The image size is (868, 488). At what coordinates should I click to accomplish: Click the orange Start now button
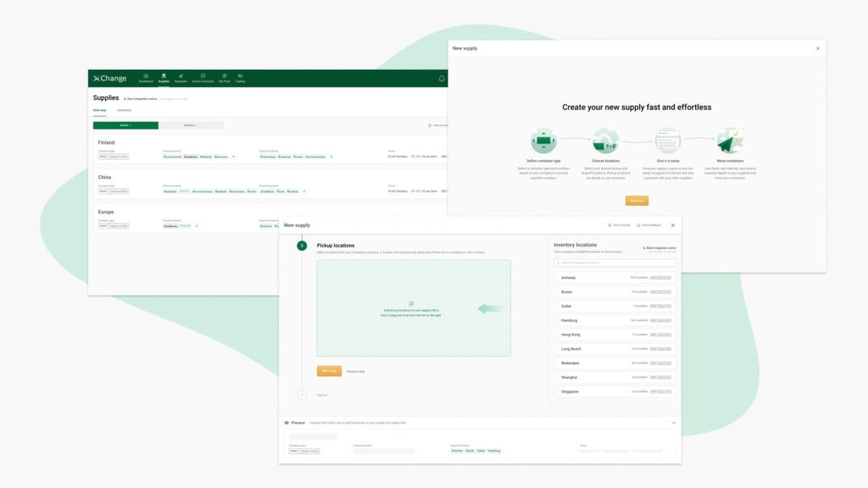click(637, 200)
